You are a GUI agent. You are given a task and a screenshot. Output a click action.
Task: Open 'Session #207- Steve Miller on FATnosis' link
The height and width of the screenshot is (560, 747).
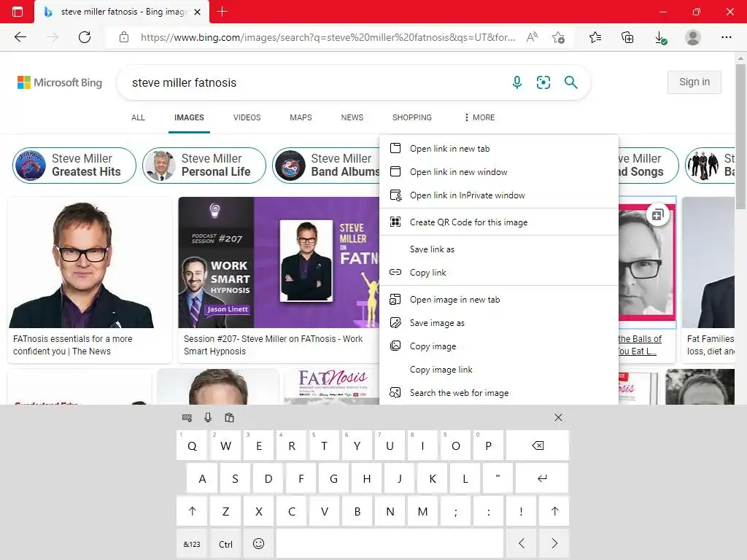pos(273,345)
